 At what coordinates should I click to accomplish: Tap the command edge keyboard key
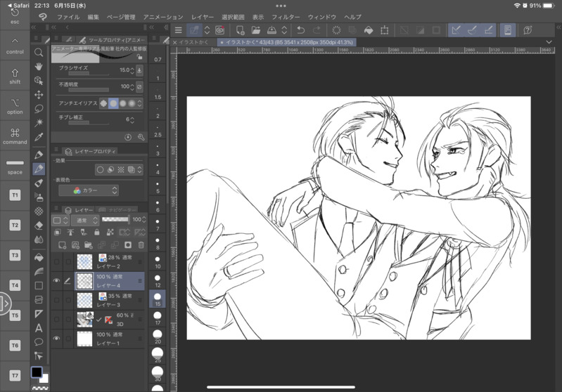pos(15,136)
